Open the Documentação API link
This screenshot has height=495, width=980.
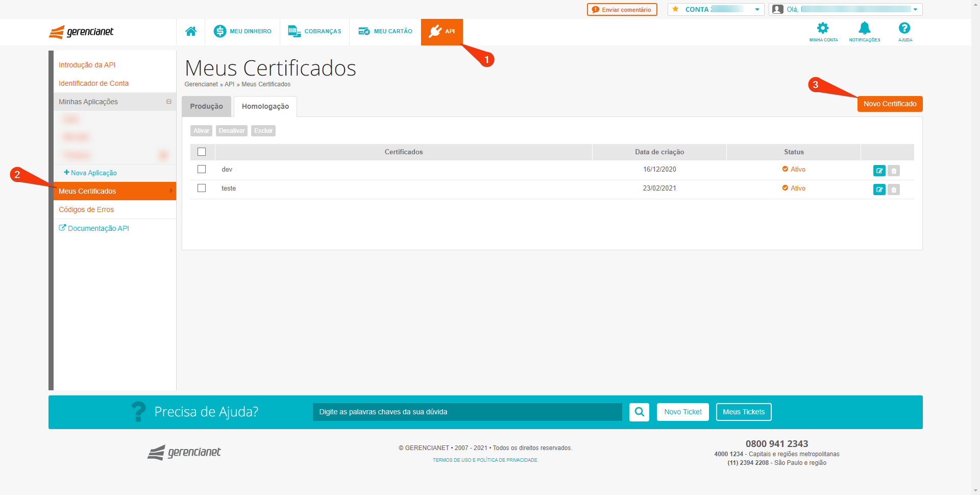98,228
